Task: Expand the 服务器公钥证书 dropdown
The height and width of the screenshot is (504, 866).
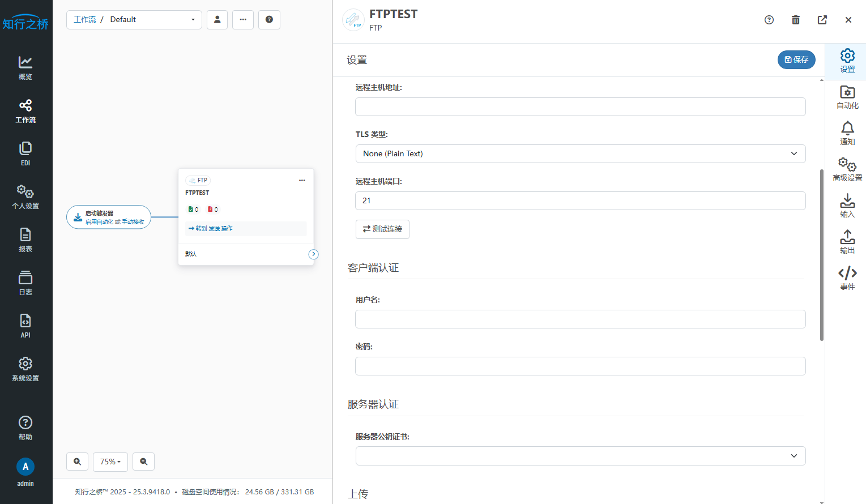Action: (580, 456)
